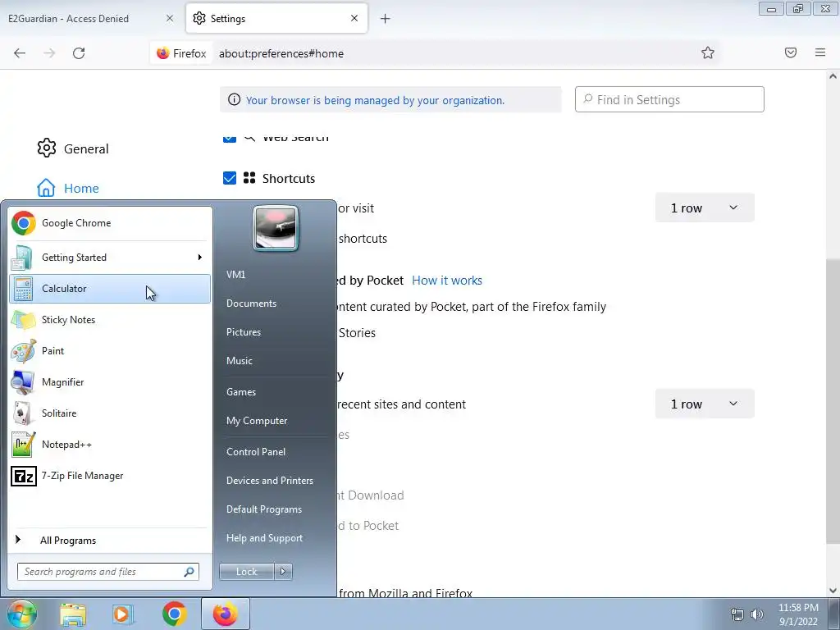Open Shortcuts rows dropdown
This screenshot has width=840, height=630.
(705, 208)
